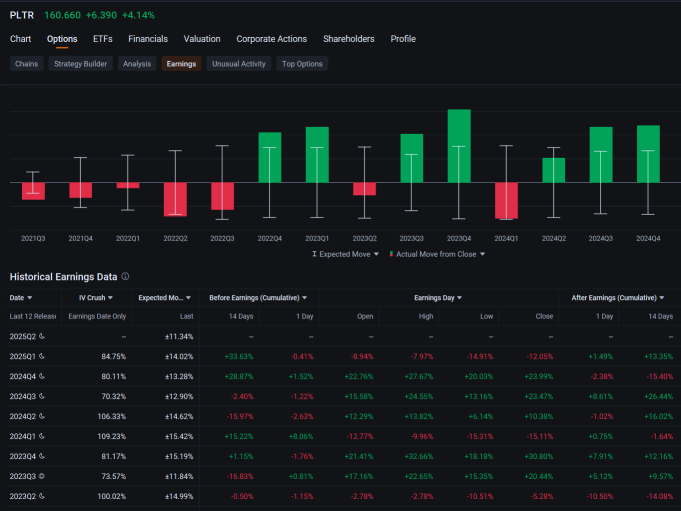This screenshot has height=511, width=681.
Task: Click the +23.99% Close cell
Action: (539, 376)
